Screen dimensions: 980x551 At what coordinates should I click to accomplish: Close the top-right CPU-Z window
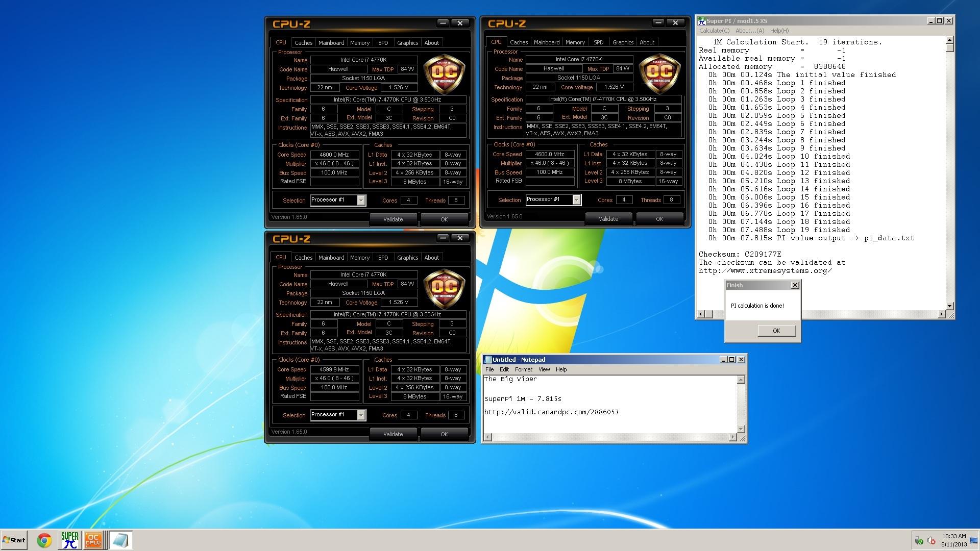675,22
